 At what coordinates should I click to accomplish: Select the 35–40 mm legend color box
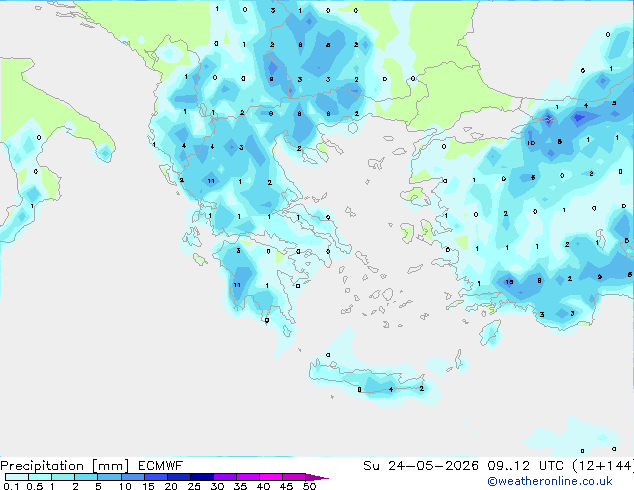pyautogui.click(x=247, y=477)
